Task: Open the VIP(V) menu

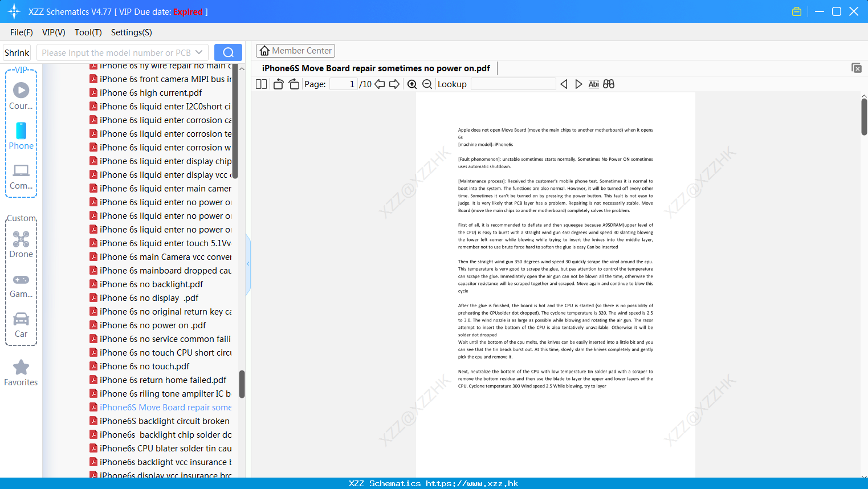Action: coord(54,32)
